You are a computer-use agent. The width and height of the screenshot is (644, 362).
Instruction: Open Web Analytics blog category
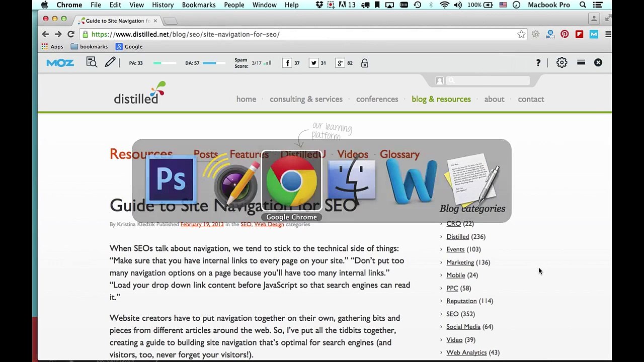click(x=466, y=352)
